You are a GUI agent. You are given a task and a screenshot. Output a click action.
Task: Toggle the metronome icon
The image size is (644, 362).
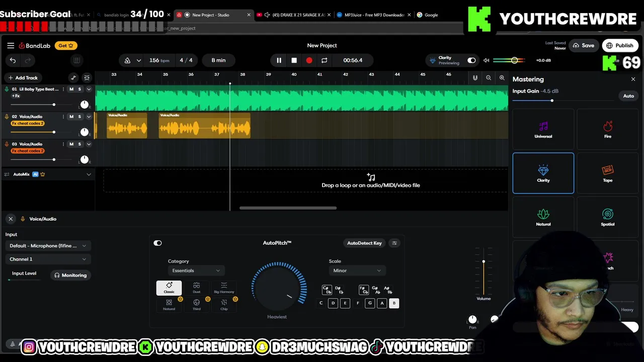click(127, 60)
